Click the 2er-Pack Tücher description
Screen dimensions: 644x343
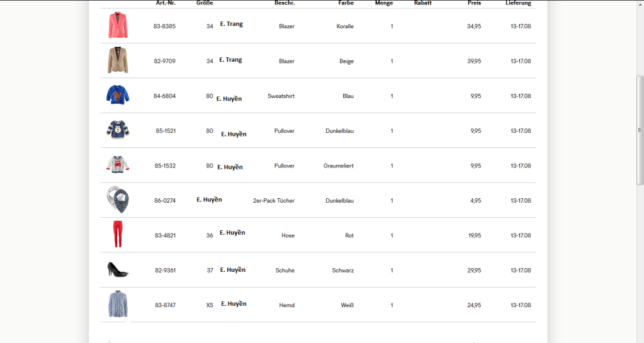point(273,201)
